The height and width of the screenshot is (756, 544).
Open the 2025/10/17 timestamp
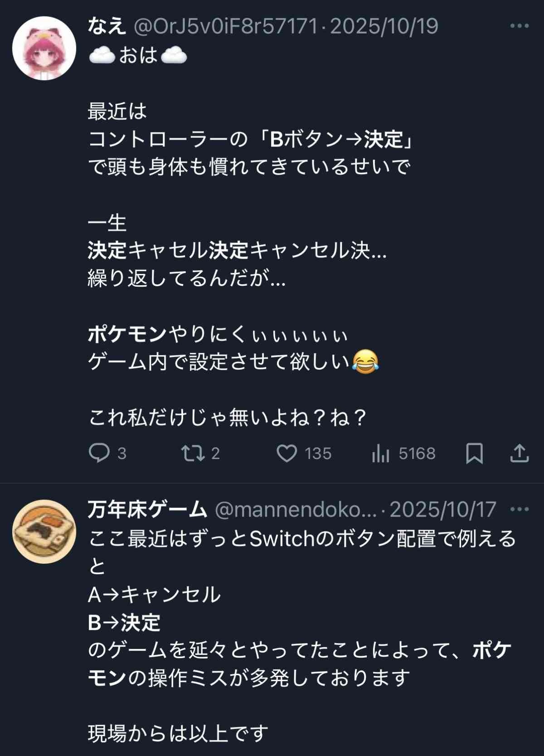pos(443,510)
